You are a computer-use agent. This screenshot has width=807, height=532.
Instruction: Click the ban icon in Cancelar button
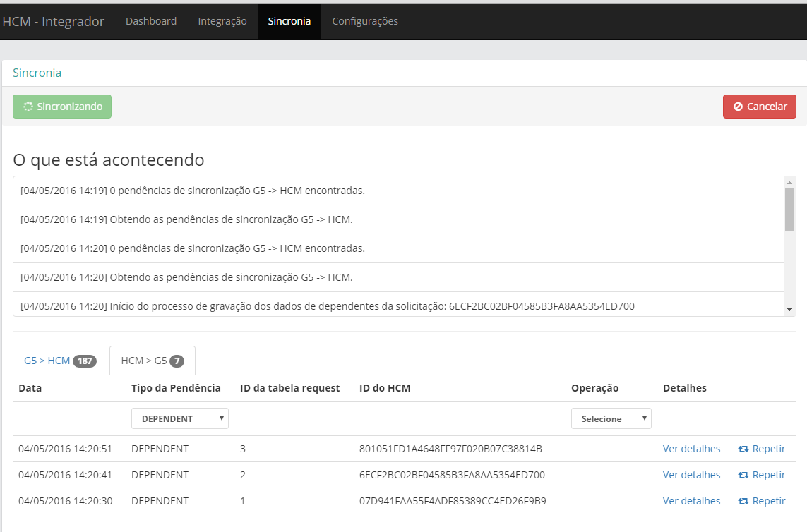point(738,107)
